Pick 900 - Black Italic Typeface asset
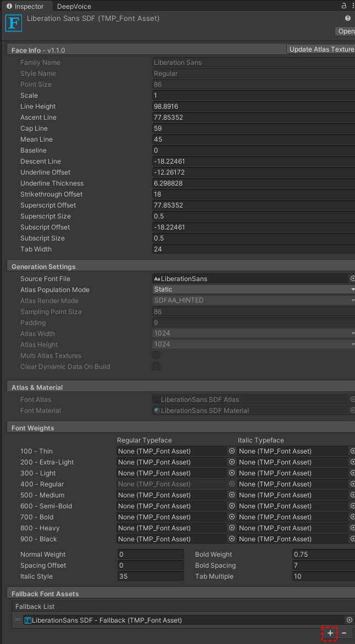The image size is (355, 644). (353, 539)
